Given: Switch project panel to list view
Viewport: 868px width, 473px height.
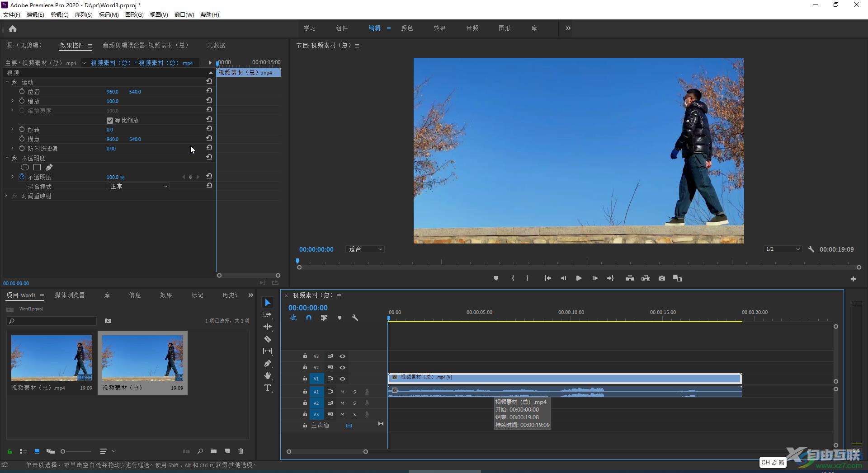Looking at the screenshot, I should (24, 451).
